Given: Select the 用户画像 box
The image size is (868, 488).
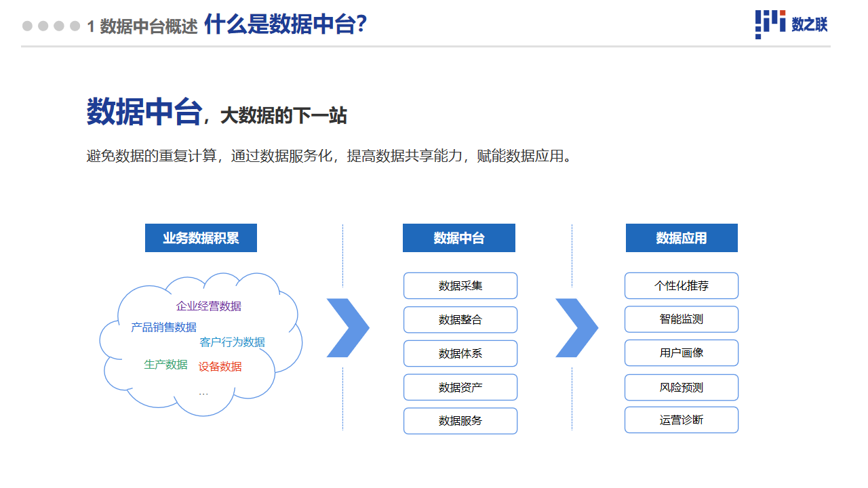Looking at the screenshot, I should [x=682, y=352].
